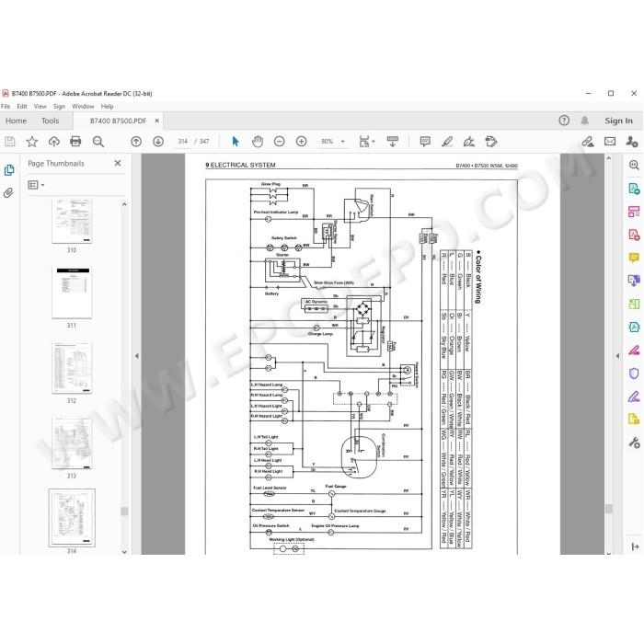This screenshot has width=644, height=644.
Task: Open the Sign menu
Action: pos(59,107)
